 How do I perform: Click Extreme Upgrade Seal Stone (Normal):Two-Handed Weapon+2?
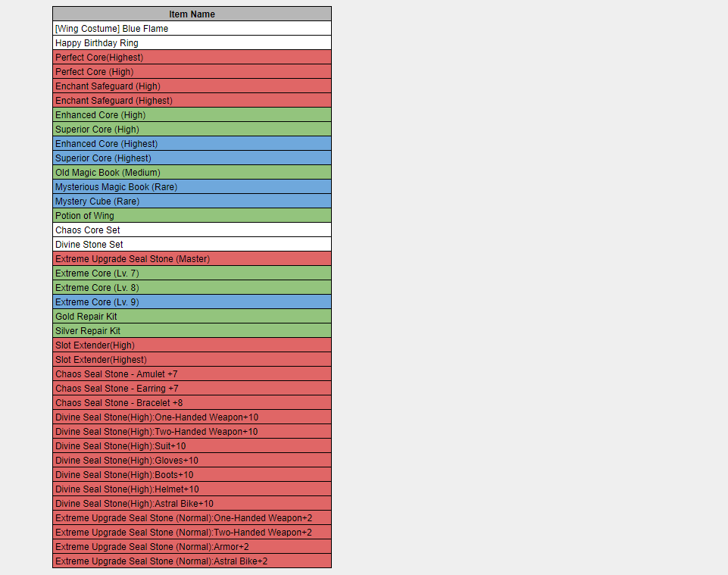click(x=192, y=533)
